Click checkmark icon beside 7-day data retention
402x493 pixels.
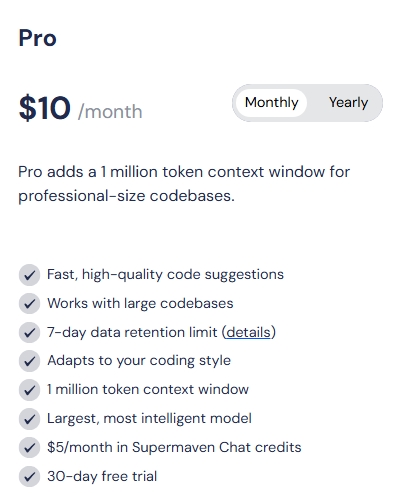[29, 332]
